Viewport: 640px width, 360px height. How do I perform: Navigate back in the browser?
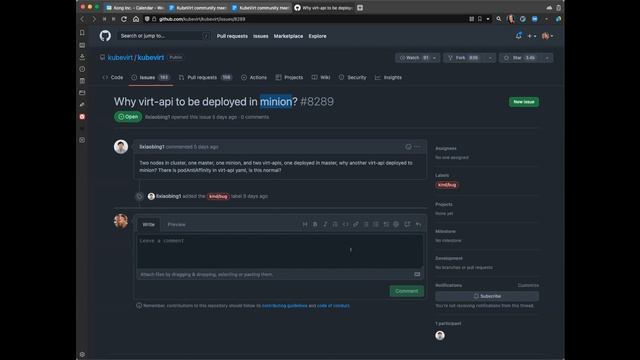[x=82, y=19]
